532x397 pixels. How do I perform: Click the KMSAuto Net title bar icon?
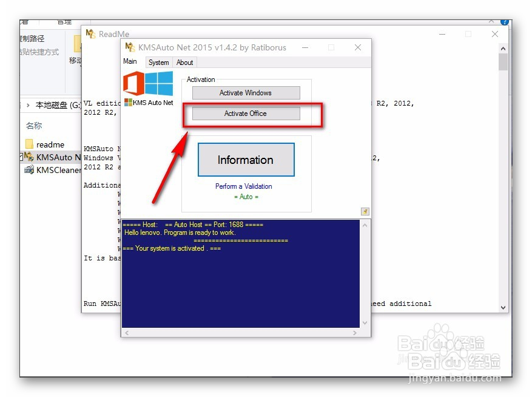coord(130,47)
